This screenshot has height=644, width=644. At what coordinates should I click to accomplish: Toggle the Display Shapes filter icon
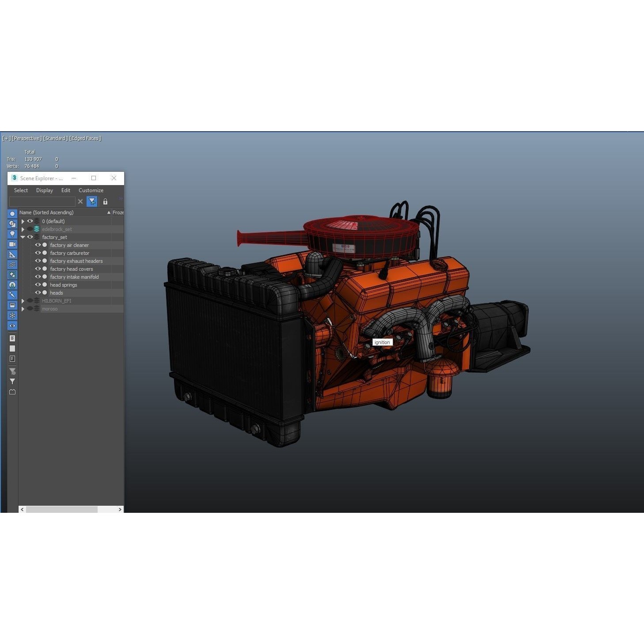click(x=12, y=224)
